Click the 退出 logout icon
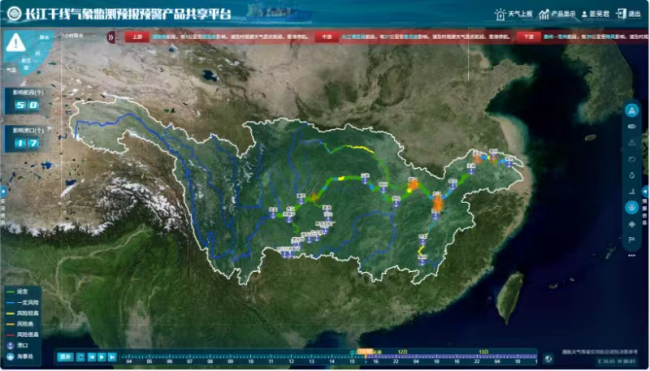This screenshot has height=371, width=650. 621,14
